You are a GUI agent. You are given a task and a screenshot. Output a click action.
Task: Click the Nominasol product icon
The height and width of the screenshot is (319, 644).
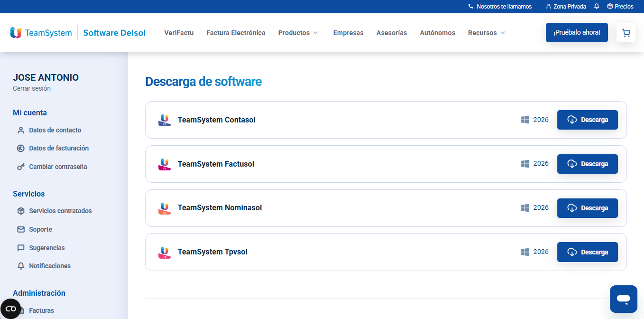164,208
